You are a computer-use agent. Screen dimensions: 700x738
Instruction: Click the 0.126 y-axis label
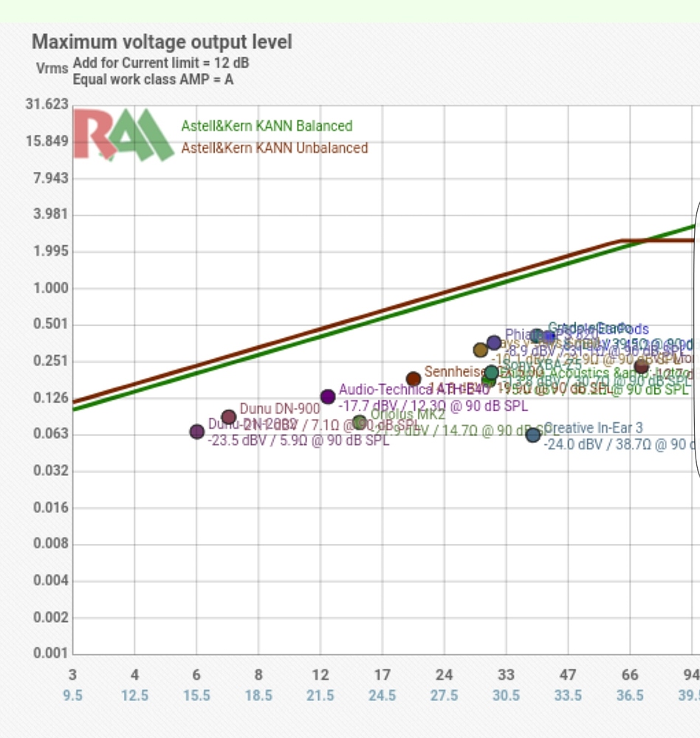(x=50, y=399)
